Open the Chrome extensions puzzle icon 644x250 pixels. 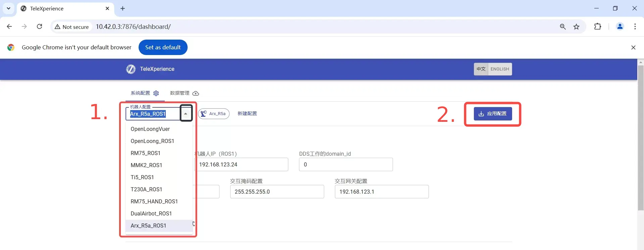click(597, 27)
